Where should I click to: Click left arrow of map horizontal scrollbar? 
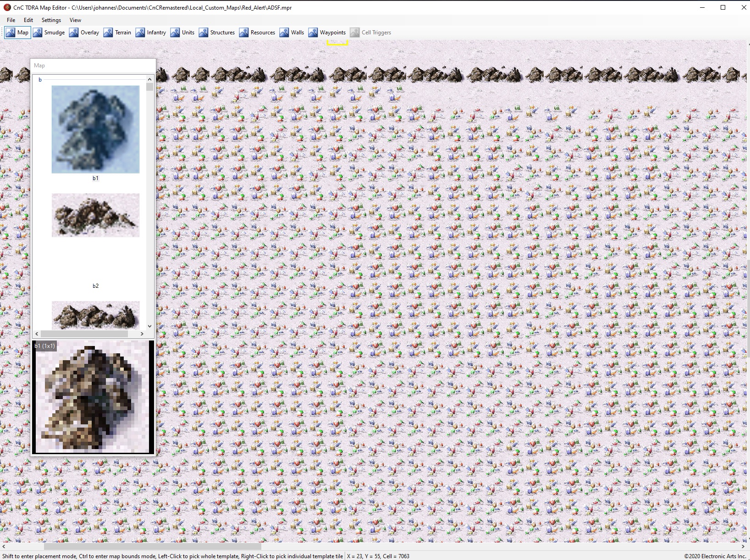(x=4, y=547)
